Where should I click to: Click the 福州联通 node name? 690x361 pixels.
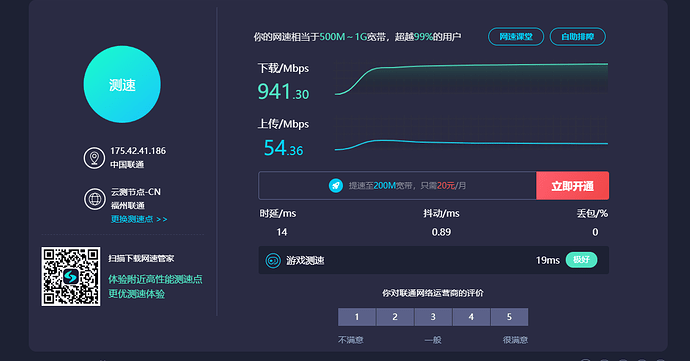(x=128, y=206)
